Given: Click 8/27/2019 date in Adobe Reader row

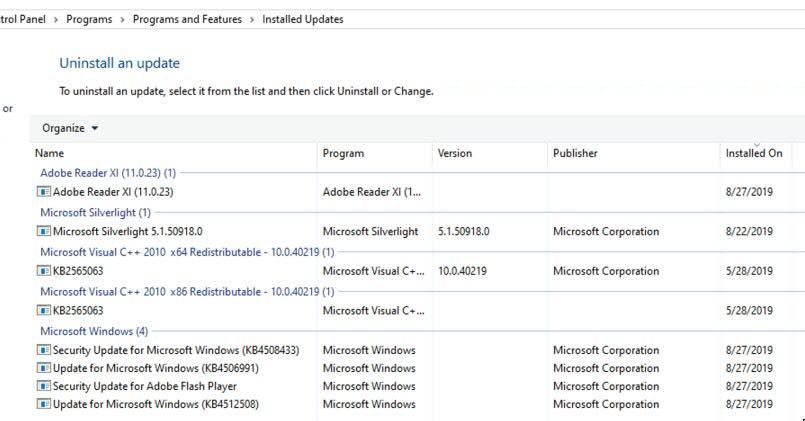Looking at the screenshot, I should pos(749,192).
